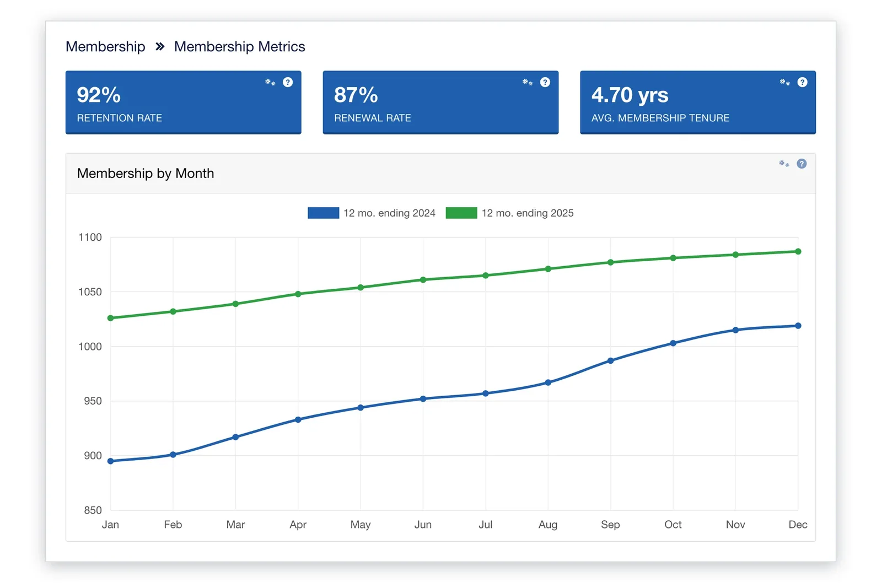The width and height of the screenshot is (882, 588).
Task: Select the green 2025 data point for Apr
Action: click(x=298, y=294)
